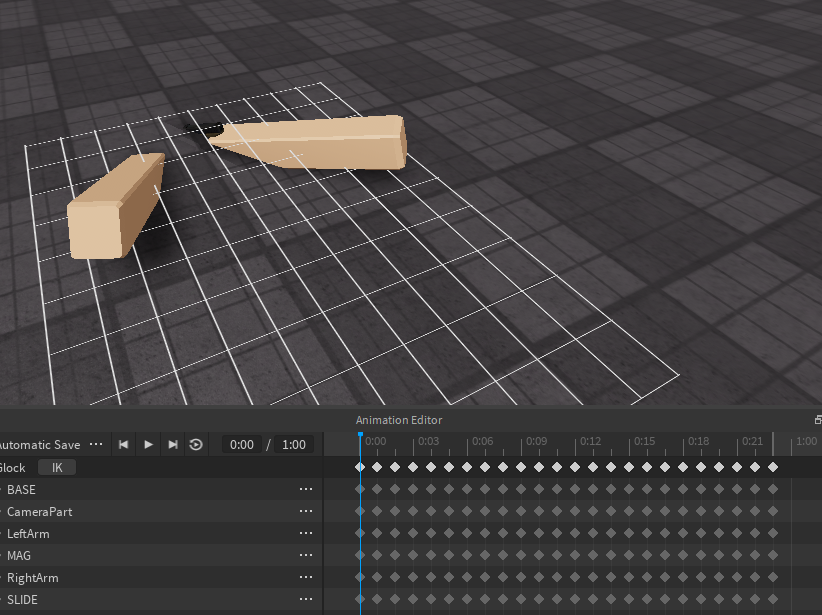Open the MAG track options menu
Image resolution: width=822 pixels, height=615 pixels.
click(305, 555)
